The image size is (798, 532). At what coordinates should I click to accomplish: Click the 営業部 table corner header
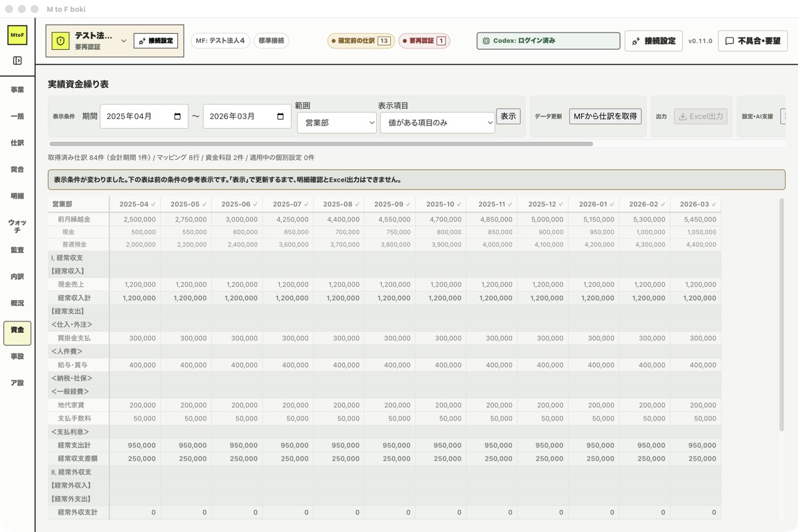coord(78,204)
